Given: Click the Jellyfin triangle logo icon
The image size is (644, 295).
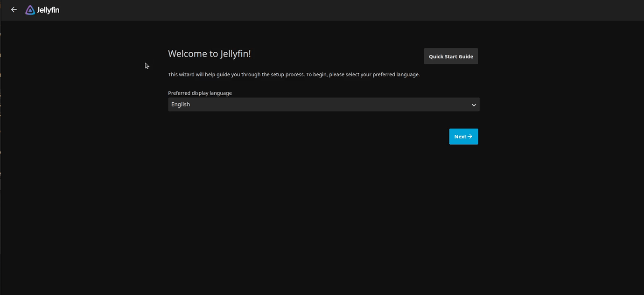Looking at the screenshot, I should 30,10.
